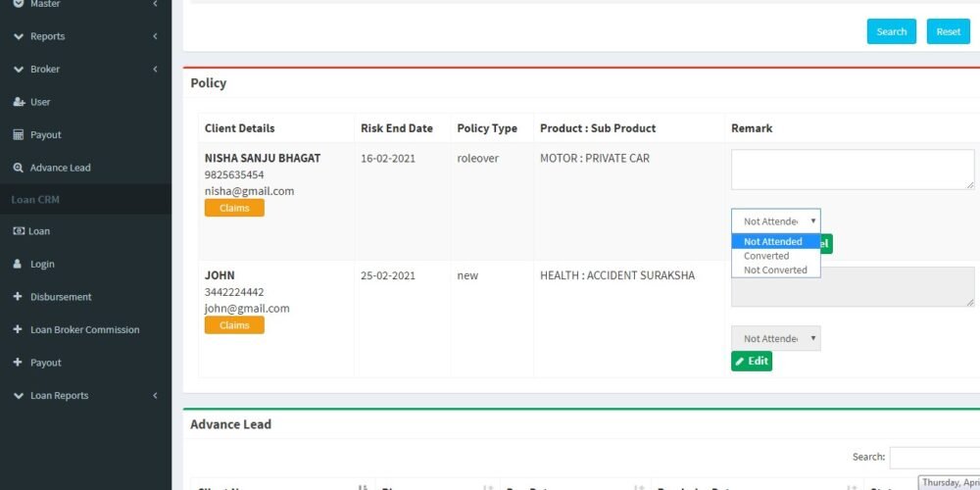Click the Login lock icon in sidebar
This screenshot has width=980, height=490.
pyautogui.click(x=19, y=265)
